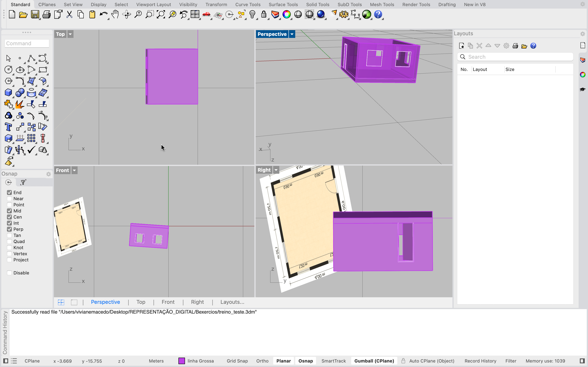Select the Text tool icon
Screen dimensions: 588x367
click(x=8, y=127)
